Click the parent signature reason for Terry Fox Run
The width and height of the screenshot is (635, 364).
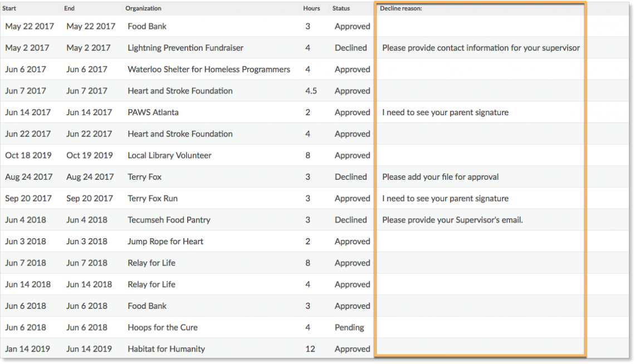[x=445, y=198]
